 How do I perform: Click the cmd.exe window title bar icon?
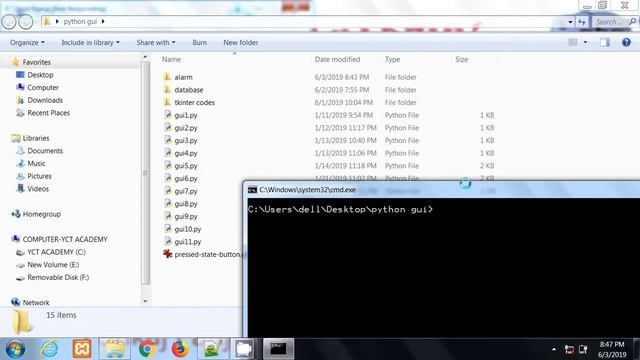point(252,190)
